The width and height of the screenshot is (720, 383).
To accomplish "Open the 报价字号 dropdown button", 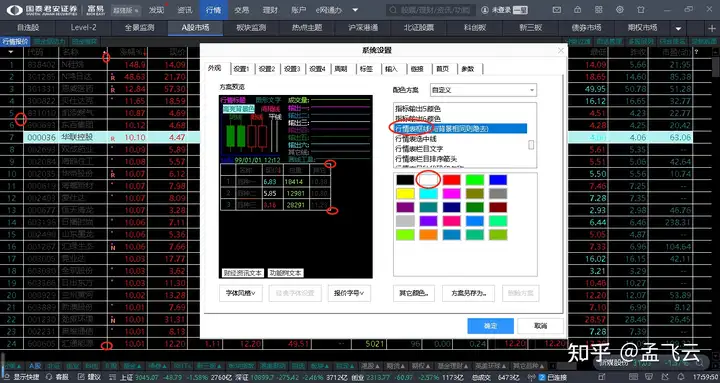I will click(349, 293).
